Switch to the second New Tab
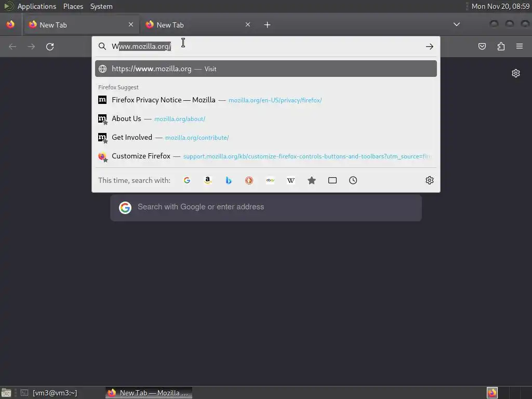 point(198,25)
